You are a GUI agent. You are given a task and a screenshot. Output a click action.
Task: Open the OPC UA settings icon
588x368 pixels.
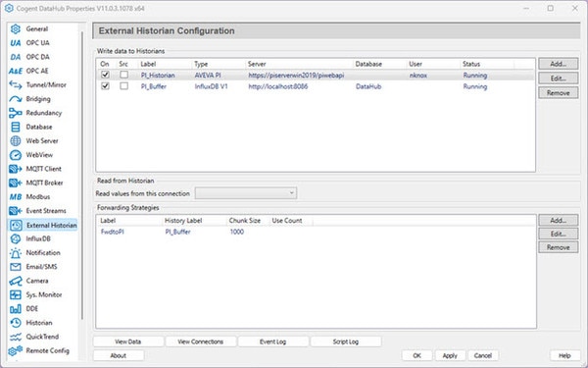(16, 43)
